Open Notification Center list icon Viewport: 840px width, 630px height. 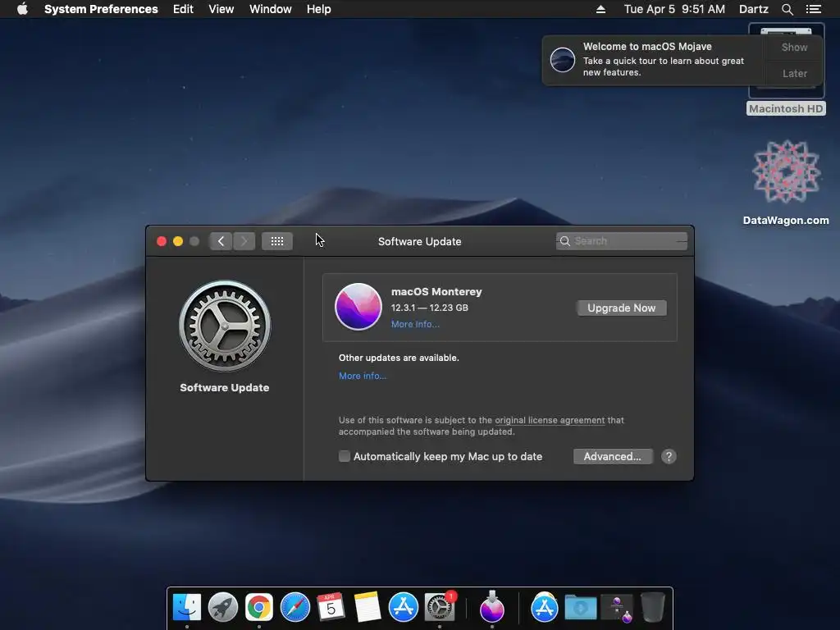click(x=813, y=9)
